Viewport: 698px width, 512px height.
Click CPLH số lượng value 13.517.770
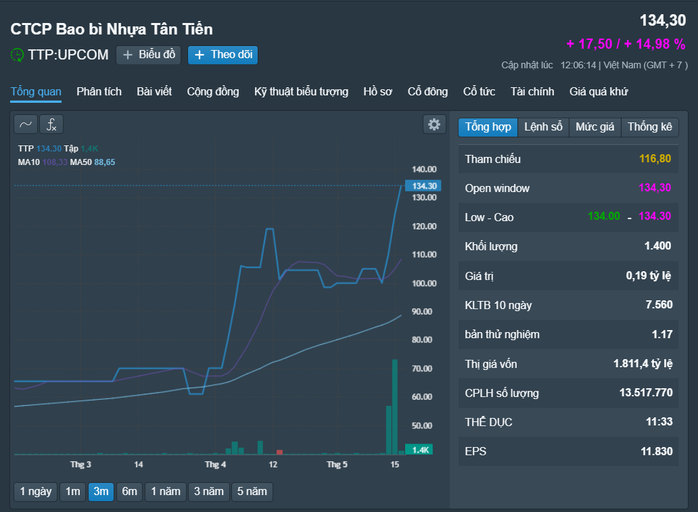646,393
